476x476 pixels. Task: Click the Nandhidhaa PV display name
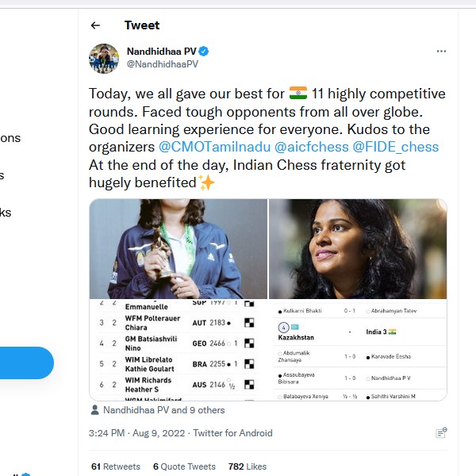click(161, 52)
